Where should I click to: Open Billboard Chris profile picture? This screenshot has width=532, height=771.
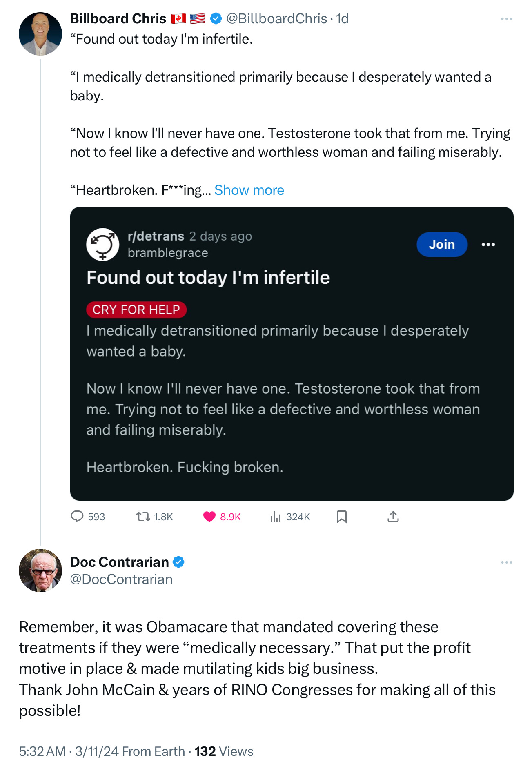[40, 34]
